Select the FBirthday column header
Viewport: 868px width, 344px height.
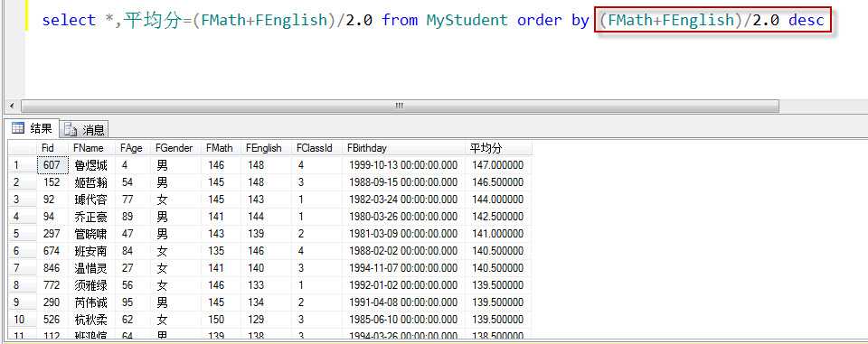click(404, 148)
